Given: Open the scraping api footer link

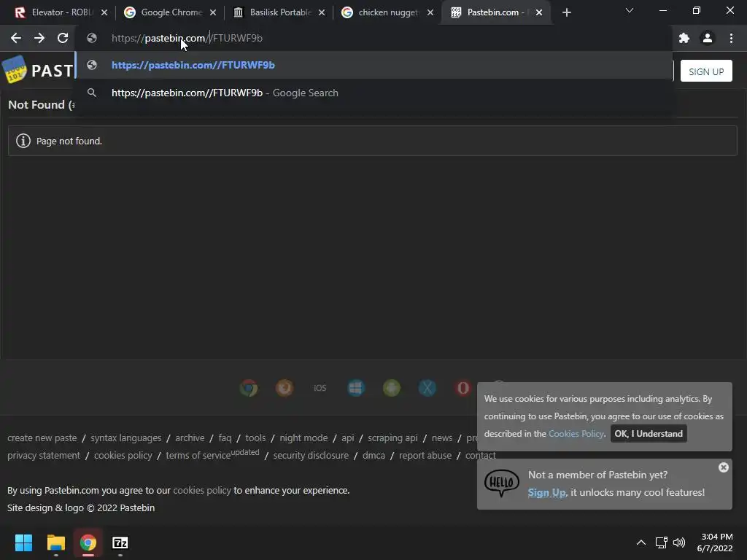Looking at the screenshot, I should (392, 438).
